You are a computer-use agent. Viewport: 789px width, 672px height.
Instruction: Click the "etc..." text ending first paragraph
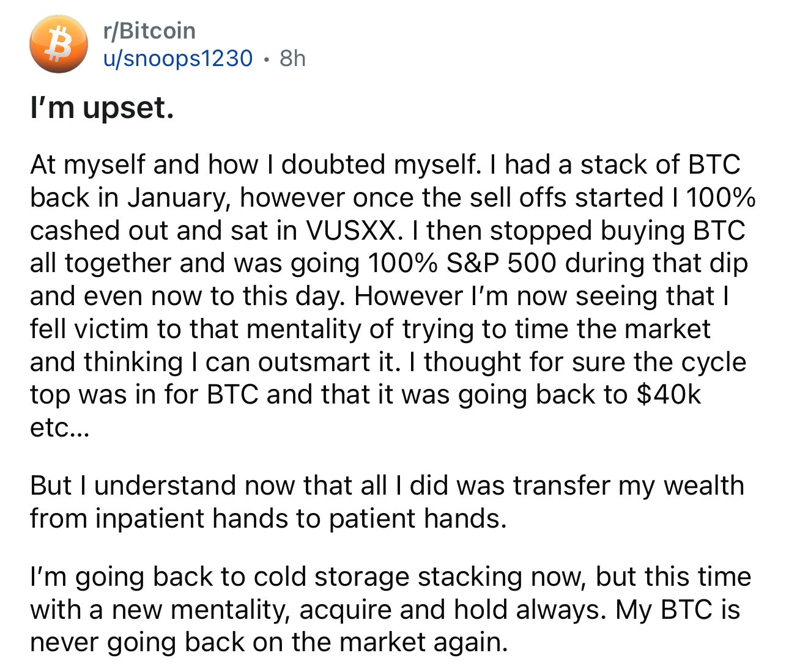(x=59, y=427)
